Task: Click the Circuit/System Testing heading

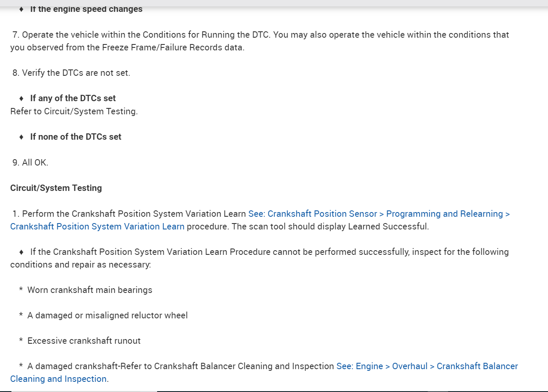Action: coord(56,188)
